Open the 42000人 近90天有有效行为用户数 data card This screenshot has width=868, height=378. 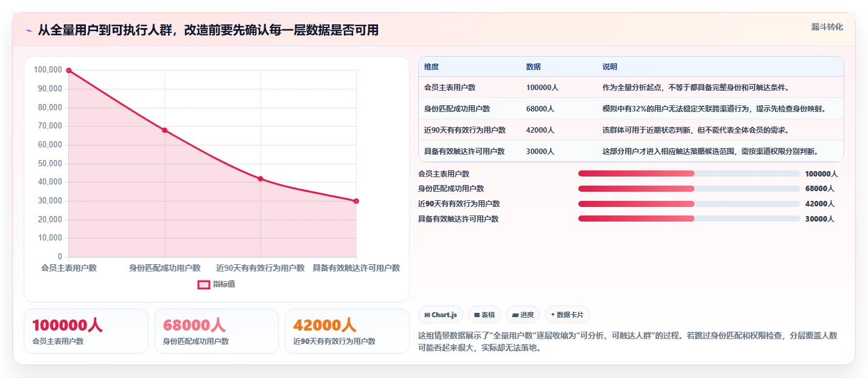pyautogui.click(x=347, y=331)
